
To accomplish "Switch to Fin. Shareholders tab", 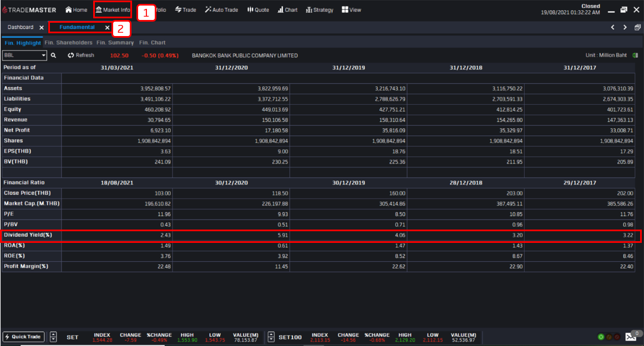I will [x=69, y=43].
